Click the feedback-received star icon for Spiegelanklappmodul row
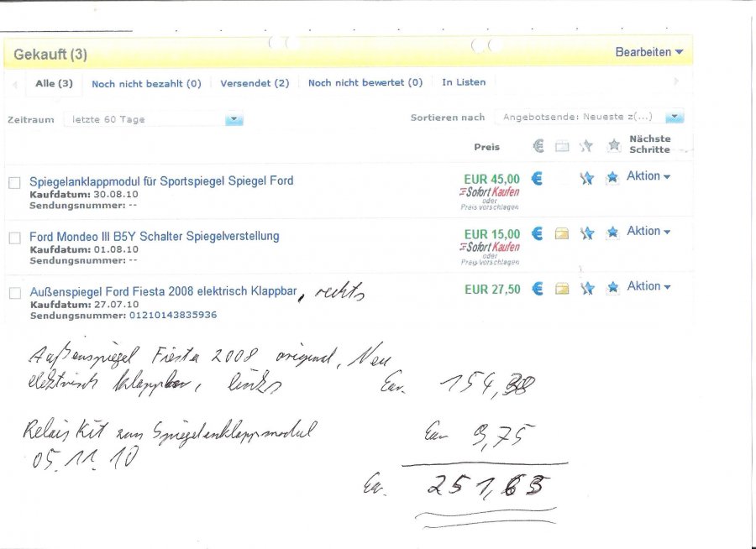The image size is (756, 549). click(x=612, y=178)
